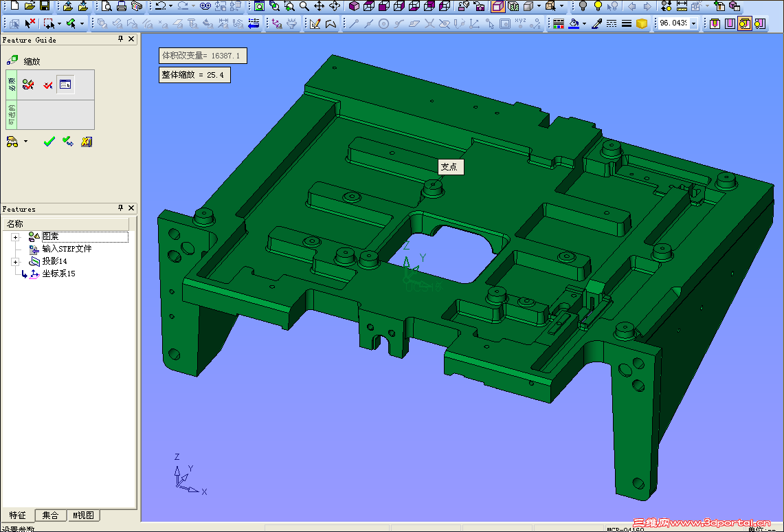Click the 整体缩放 = 25.4 label
This screenshot has width=784, height=532.
point(194,75)
